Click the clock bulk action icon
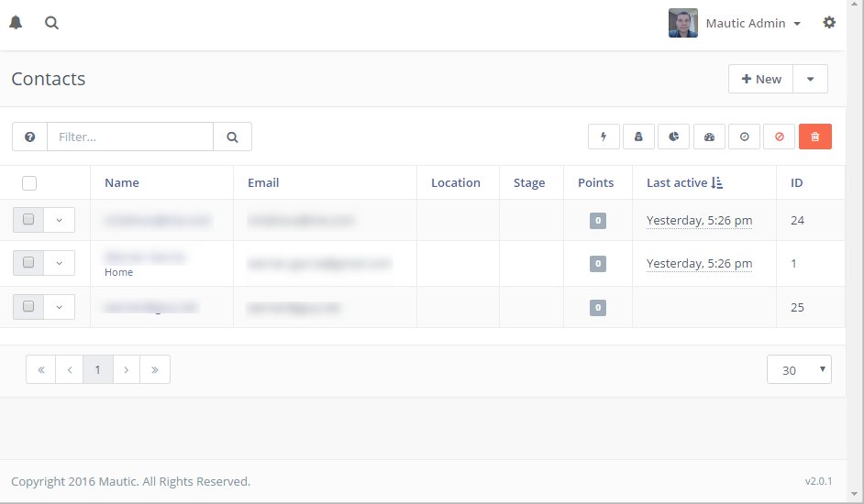 click(744, 137)
